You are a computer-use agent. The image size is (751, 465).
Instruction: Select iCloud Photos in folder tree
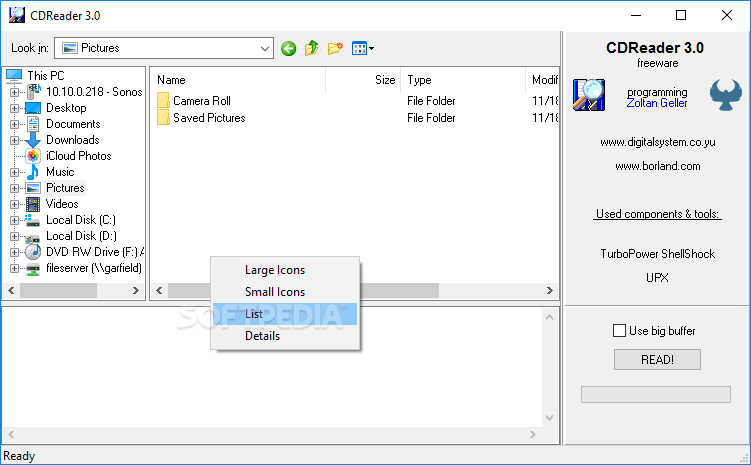(79, 156)
